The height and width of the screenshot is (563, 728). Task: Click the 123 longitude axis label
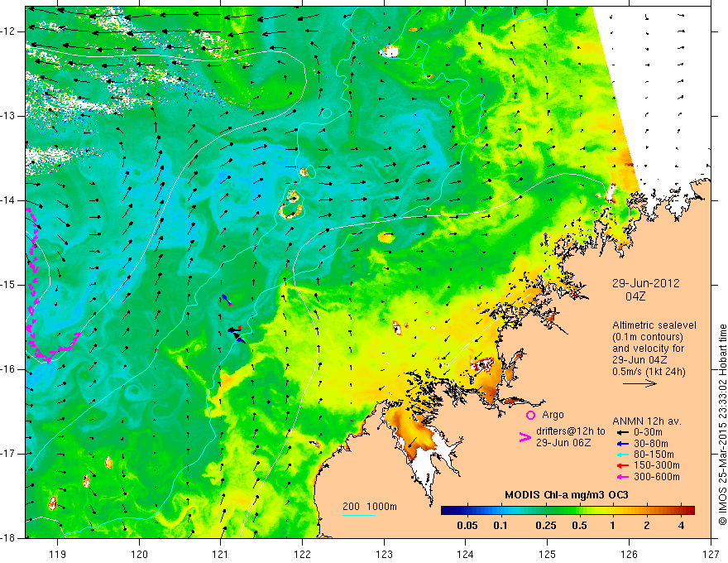[385, 554]
